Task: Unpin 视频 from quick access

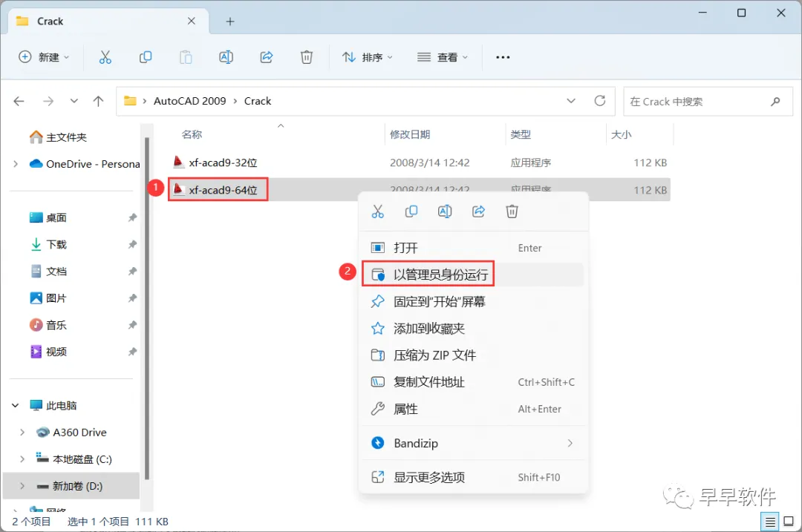Action: 132,352
